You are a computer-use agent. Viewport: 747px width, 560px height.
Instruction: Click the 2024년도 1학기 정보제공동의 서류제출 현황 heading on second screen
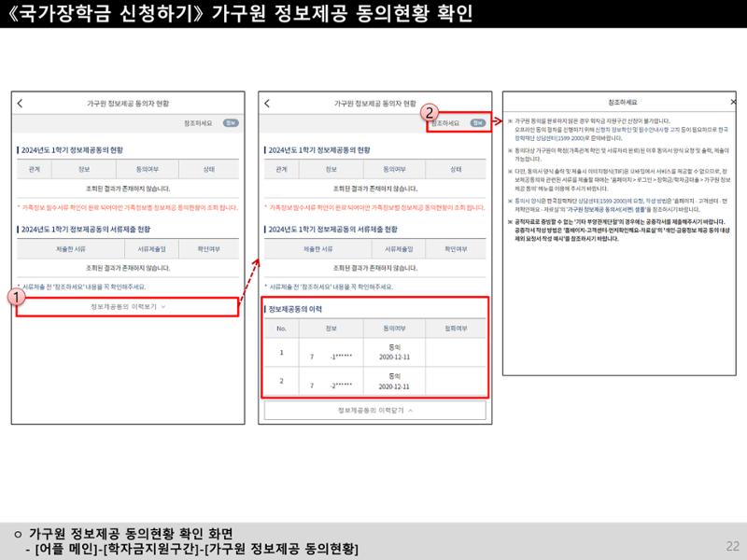[x=333, y=229]
